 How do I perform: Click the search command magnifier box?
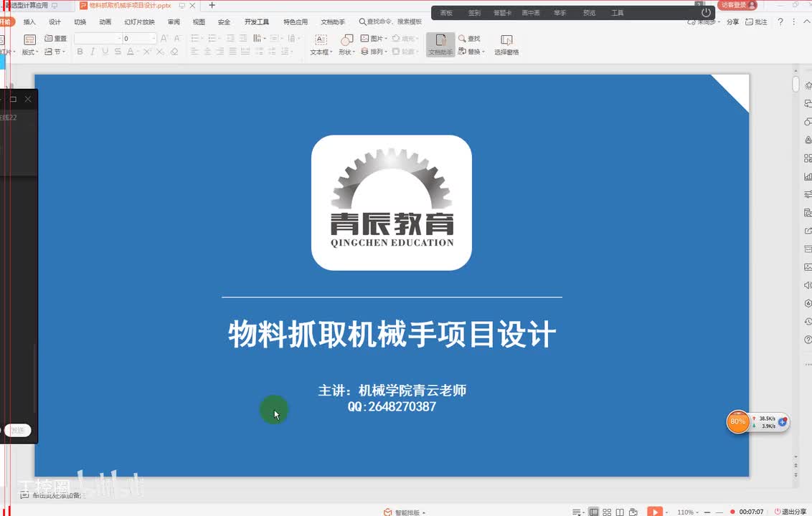(x=390, y=21)
